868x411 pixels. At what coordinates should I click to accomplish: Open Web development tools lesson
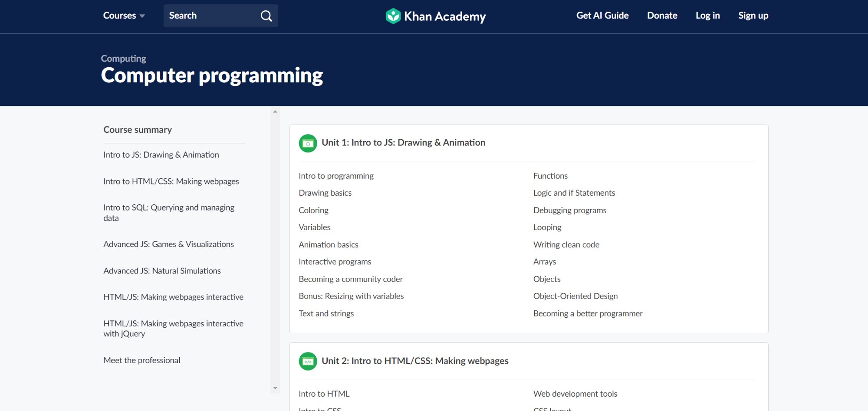pos(575,394)
